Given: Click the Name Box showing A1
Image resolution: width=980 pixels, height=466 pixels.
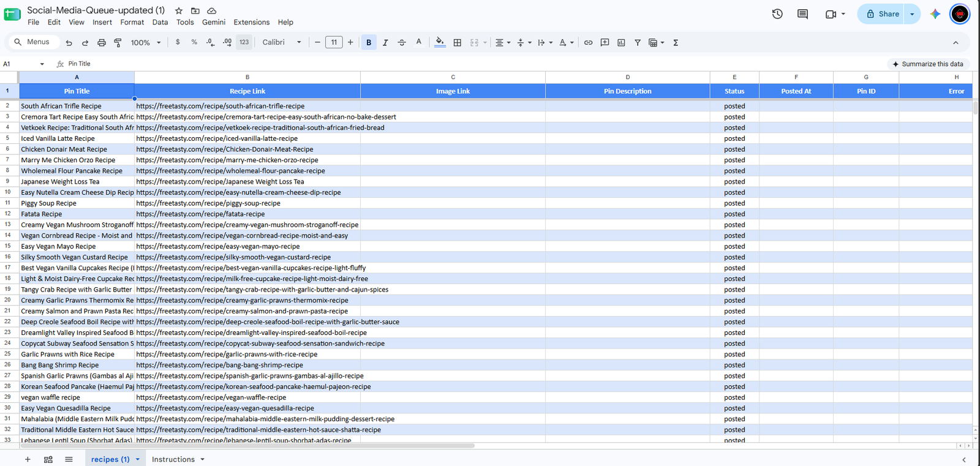Looking at the screenshot, I should point(23,64).
